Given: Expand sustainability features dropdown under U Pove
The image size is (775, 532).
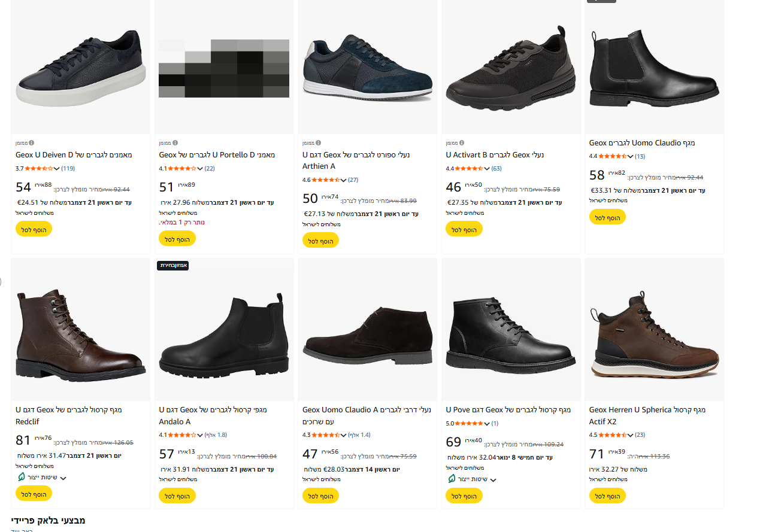Looking at the screenshot, I should coord(494,480).
